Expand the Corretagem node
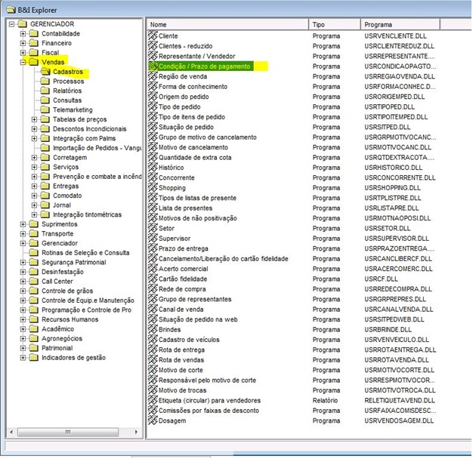This screenshot has height=459, width=476. (34, 158)
